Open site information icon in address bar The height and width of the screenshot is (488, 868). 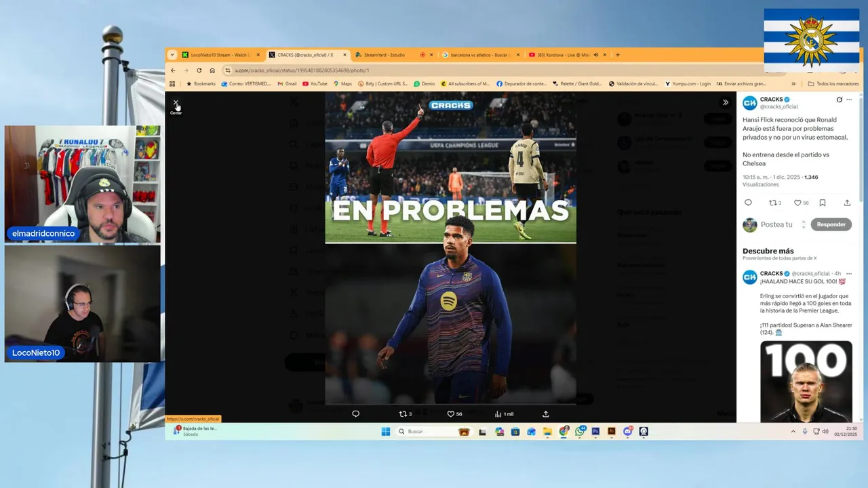(x=228, y=70)
